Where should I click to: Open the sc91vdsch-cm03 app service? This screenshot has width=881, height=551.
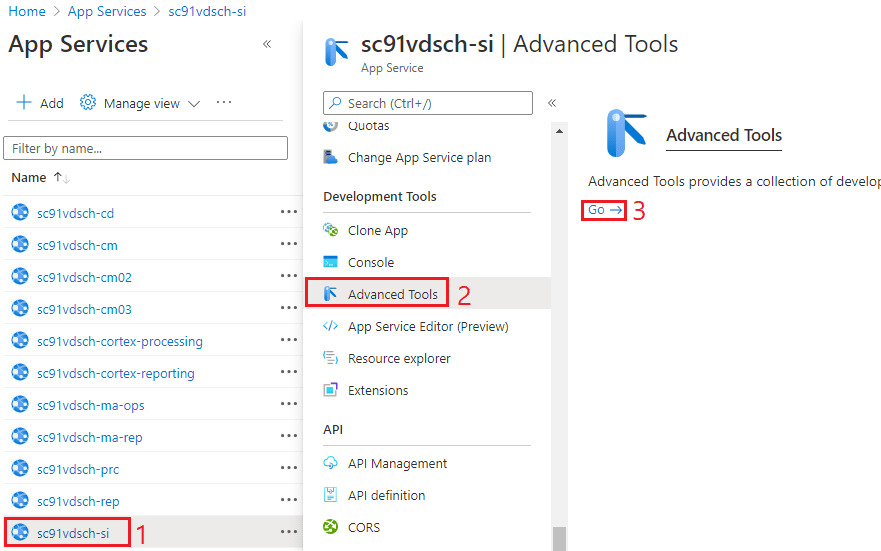84,309
